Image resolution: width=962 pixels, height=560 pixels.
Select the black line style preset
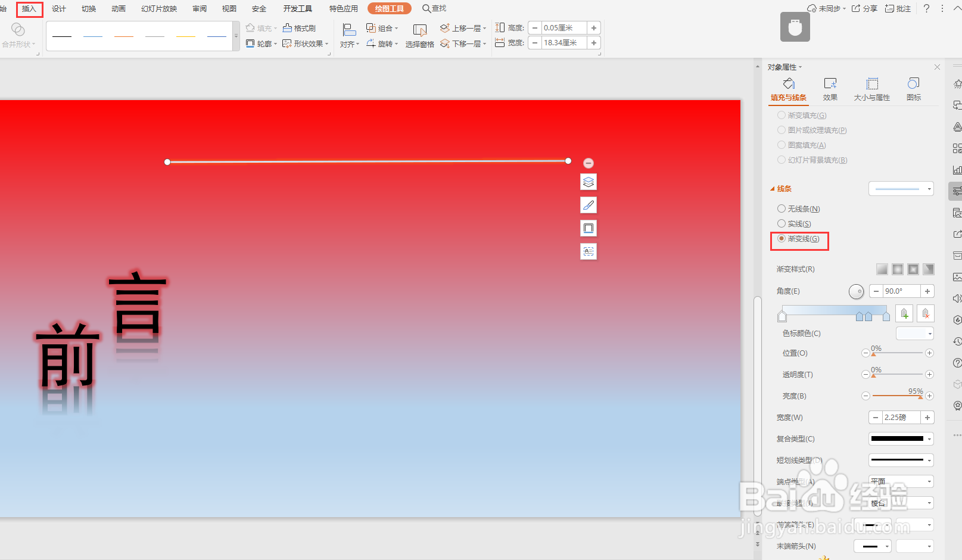(x=62, y=36)
